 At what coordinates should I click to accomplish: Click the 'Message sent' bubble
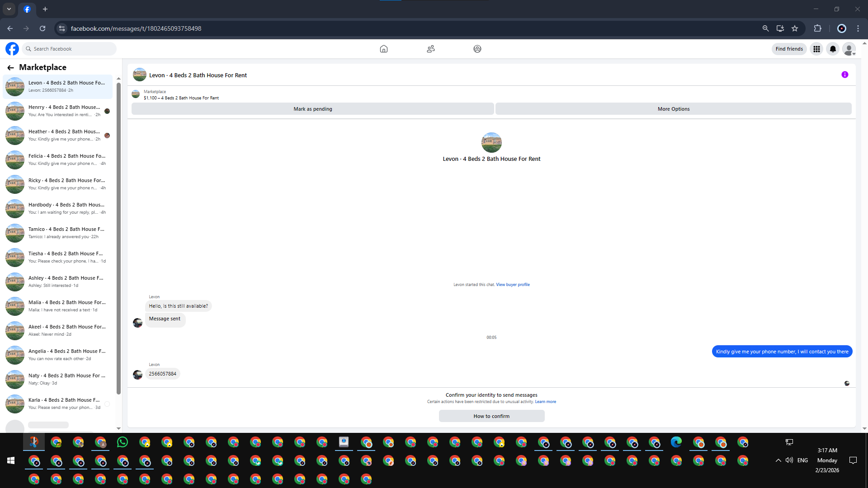click(165, 319)
